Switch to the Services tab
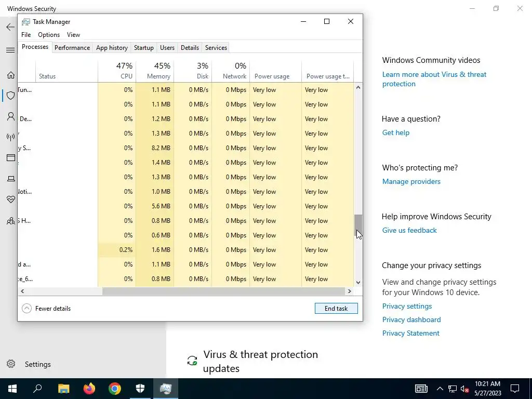The image size is (532, 399). pyautogui.click(x=216, y=47)
